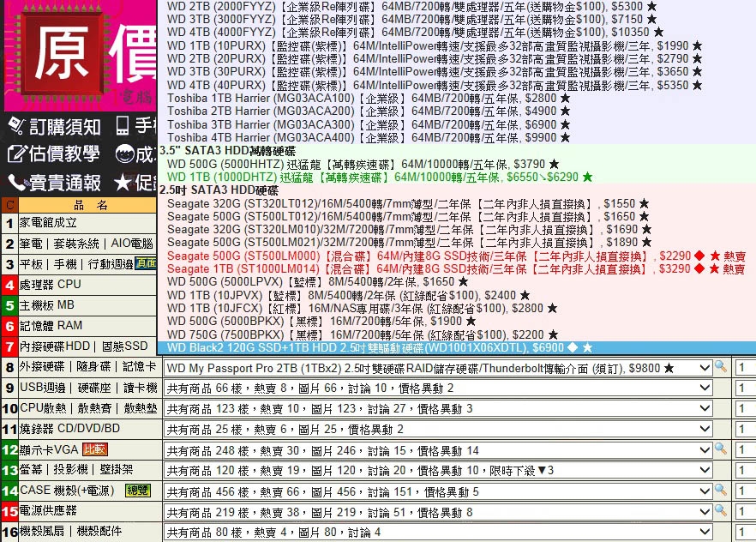The image size is (756, 542).
Task: Click the quantity field in the 外接硬碟 row
Action: pos(746,368)
